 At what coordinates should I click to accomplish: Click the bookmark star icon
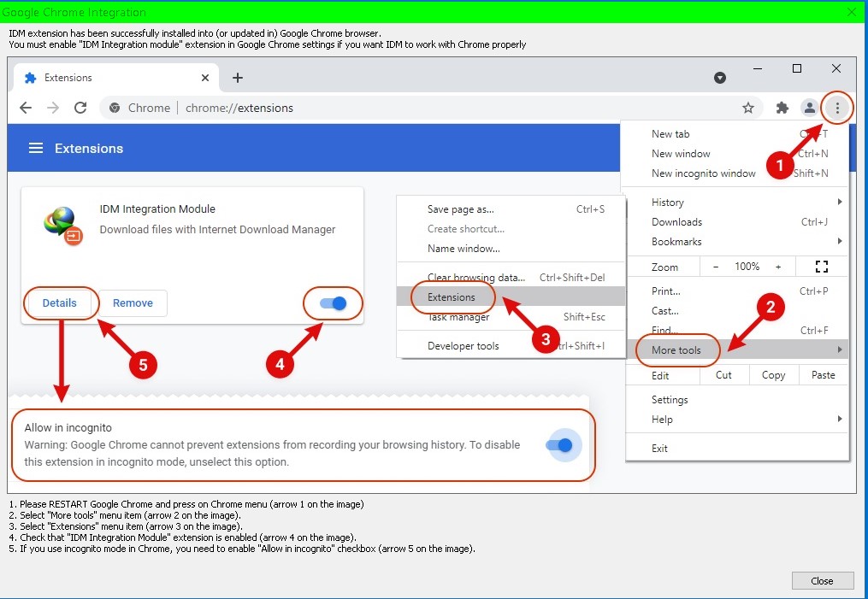tap(748, 108)
